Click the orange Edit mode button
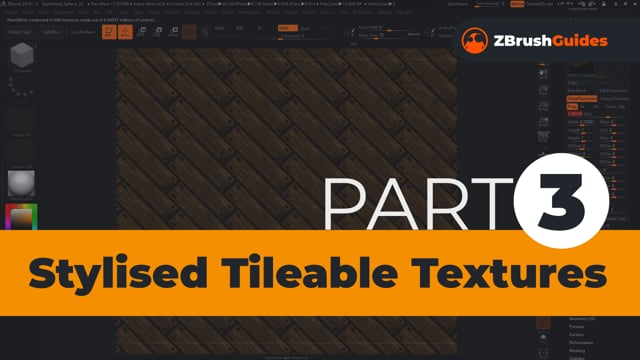This screenshot has height=360, width=640. [x=109, y=32]
